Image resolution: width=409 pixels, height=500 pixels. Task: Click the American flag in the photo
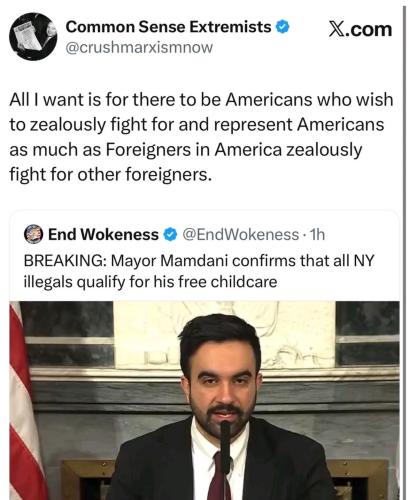coord(25,402)
